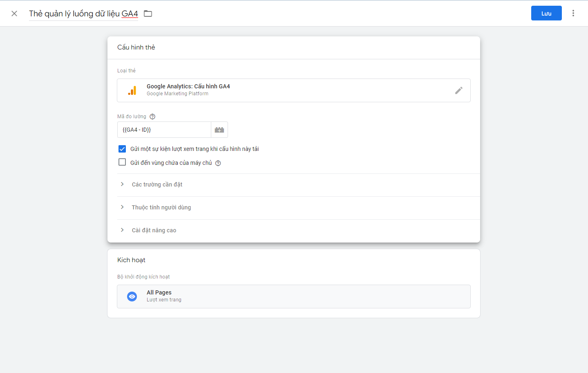This screenshot has height=373, width=588.
Task: Click the Google Analytics: Cấu hình GA4 tag type
Action: click(x=294, y=90)
